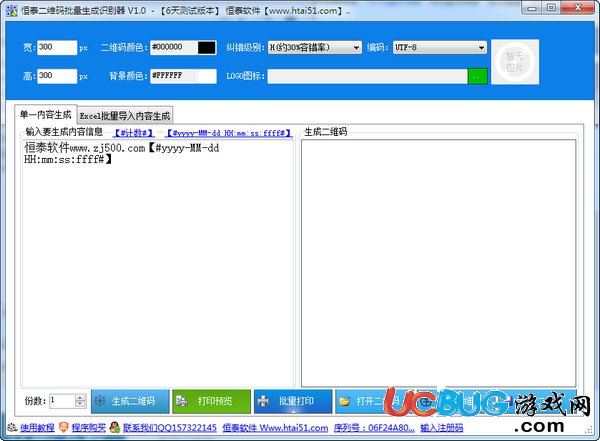Increase copies with the stepper up arrow

80,398
